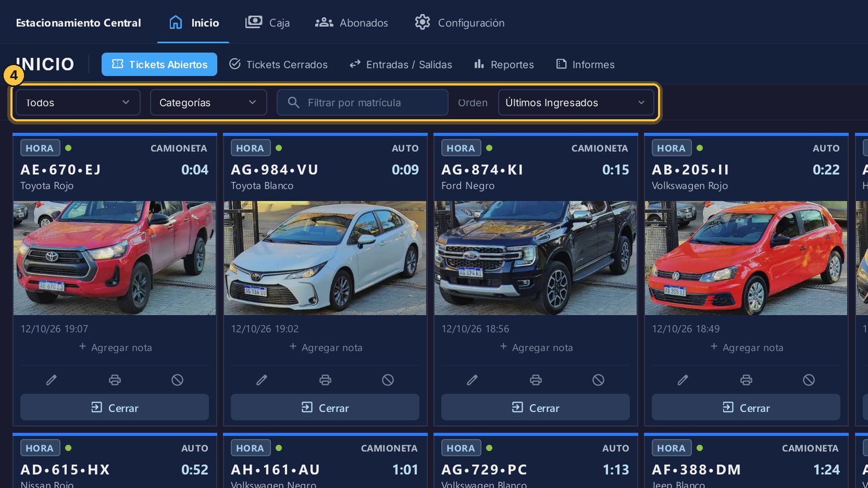Open the Abonados section

point(352,23)
